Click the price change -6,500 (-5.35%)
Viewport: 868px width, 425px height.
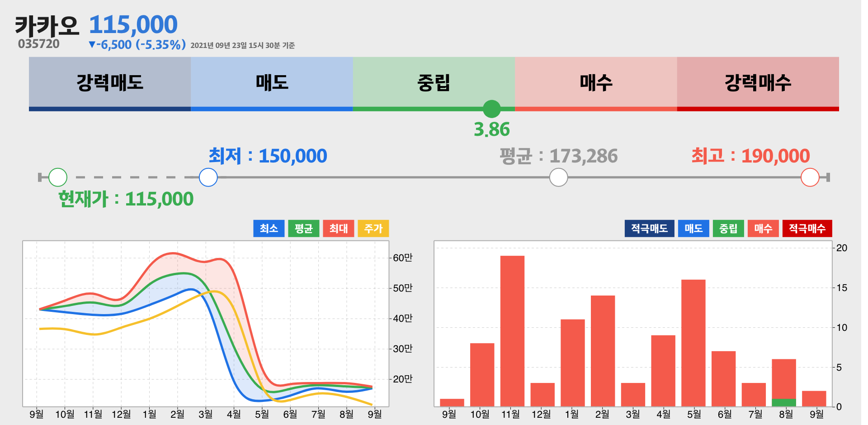coord(137,45)
